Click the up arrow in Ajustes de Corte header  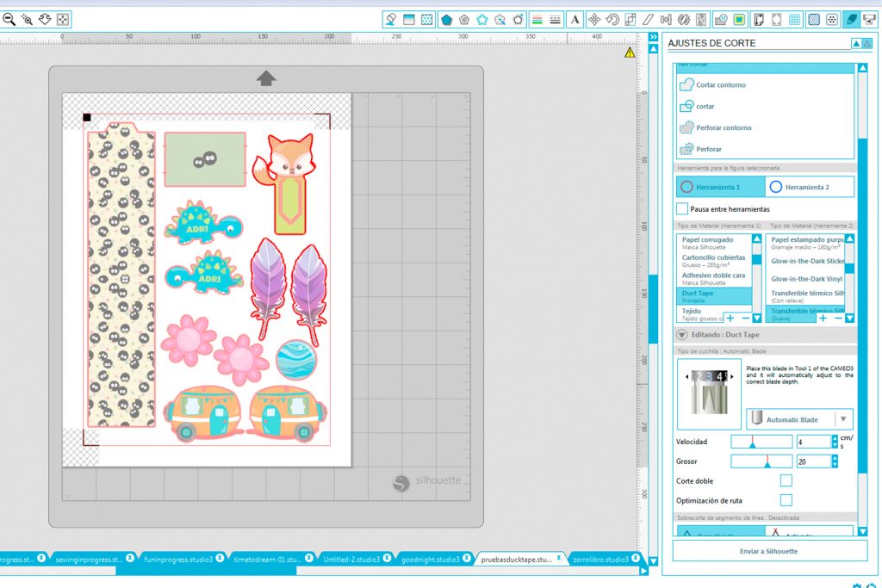pos(855,43)
